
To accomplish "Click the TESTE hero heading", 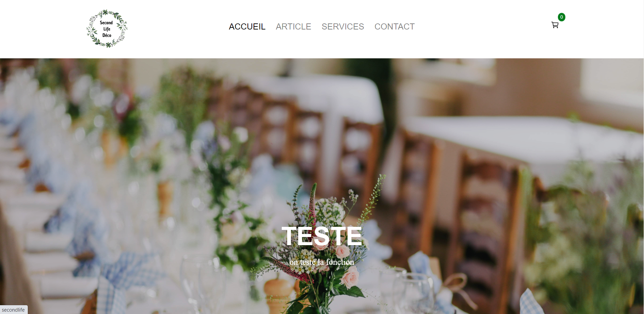I will pos(322,236).
